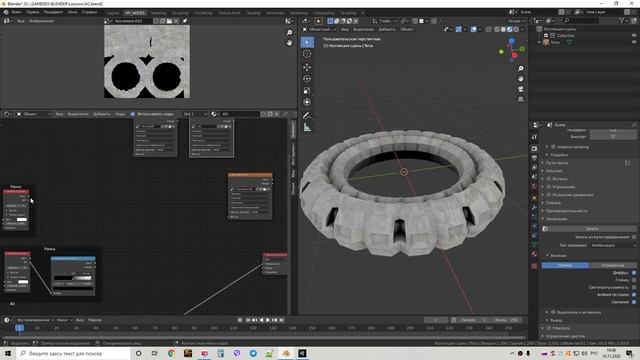This screenshot has width=640, height=360.
Task: Open Tool settings properties tab icon
Action: (534, 137)
